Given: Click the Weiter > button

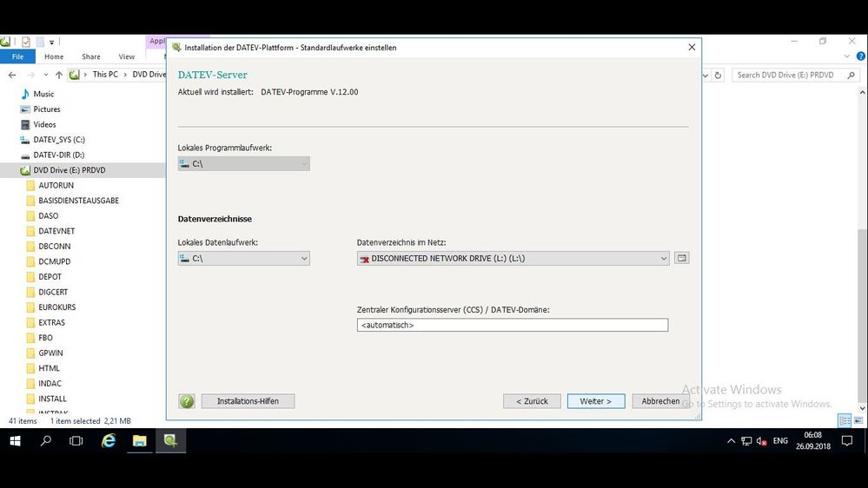Looking at the screenshot, I should click(595, 401).
